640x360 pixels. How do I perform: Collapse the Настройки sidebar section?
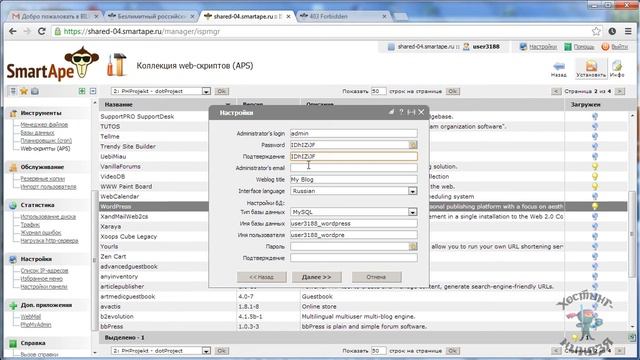click(x=36, y=259)
